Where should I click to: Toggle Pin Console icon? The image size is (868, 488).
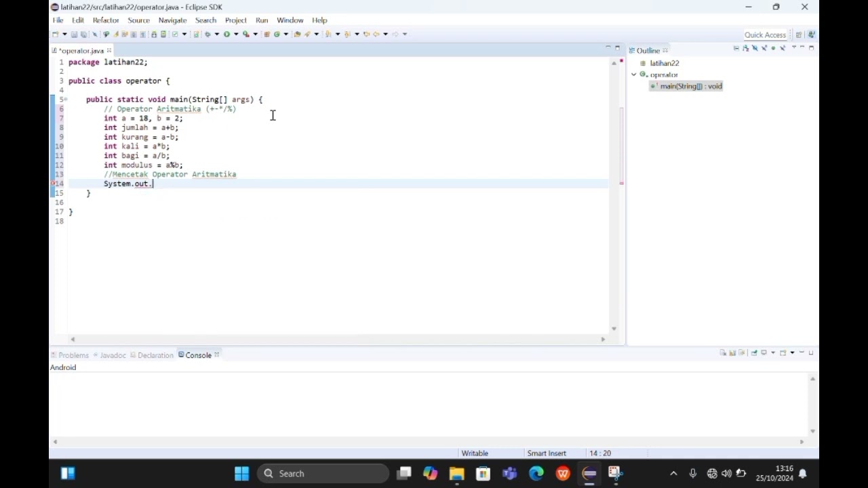click(754, 352)
